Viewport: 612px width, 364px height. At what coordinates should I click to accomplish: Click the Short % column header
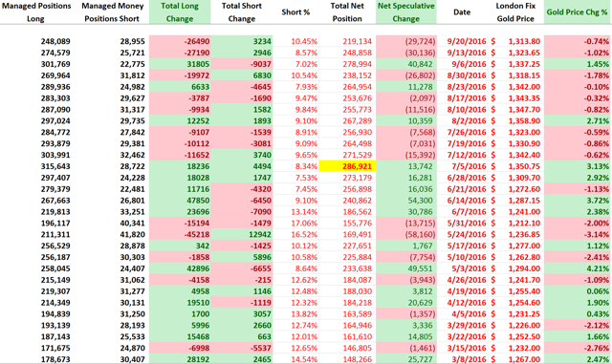295,12
